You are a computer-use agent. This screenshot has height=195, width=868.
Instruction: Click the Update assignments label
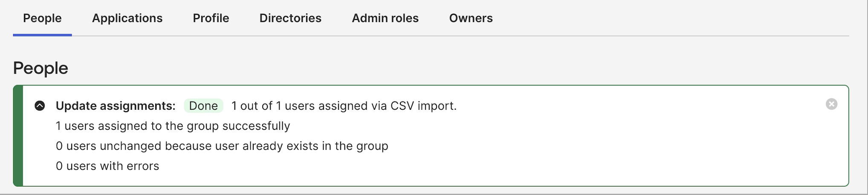click(116, 106)
